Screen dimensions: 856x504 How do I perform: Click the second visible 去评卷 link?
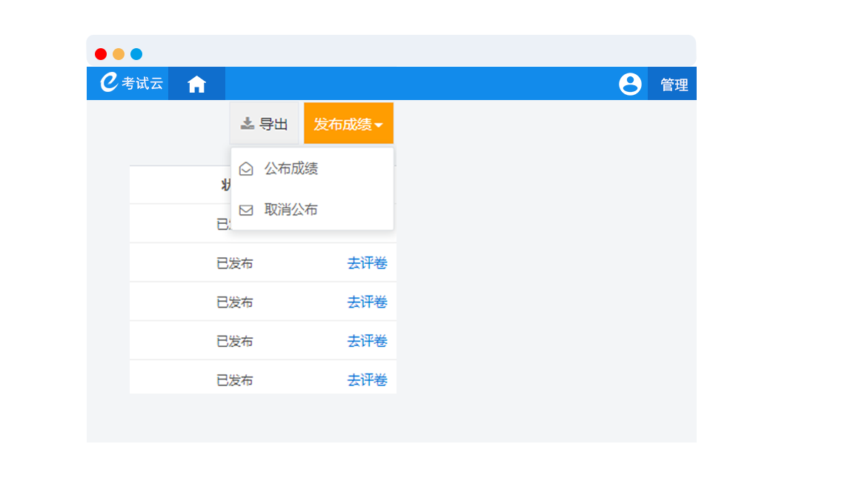tap(367, 302)
